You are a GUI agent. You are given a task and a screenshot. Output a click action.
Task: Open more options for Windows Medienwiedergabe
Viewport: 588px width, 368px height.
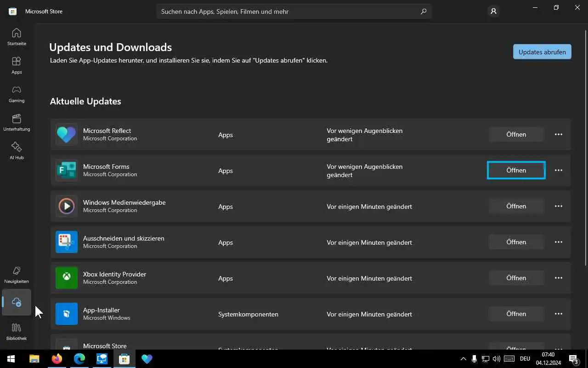pos(559,206)
